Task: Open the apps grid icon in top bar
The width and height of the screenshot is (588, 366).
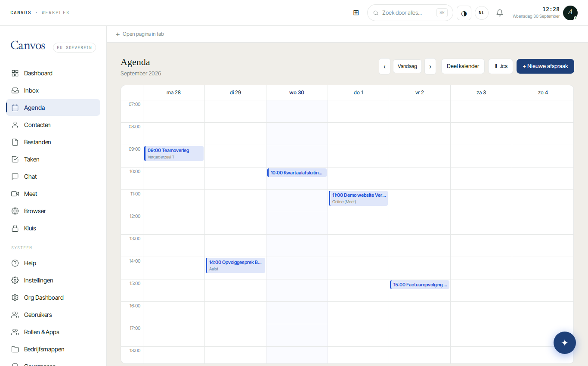Action: pos(356,13)
